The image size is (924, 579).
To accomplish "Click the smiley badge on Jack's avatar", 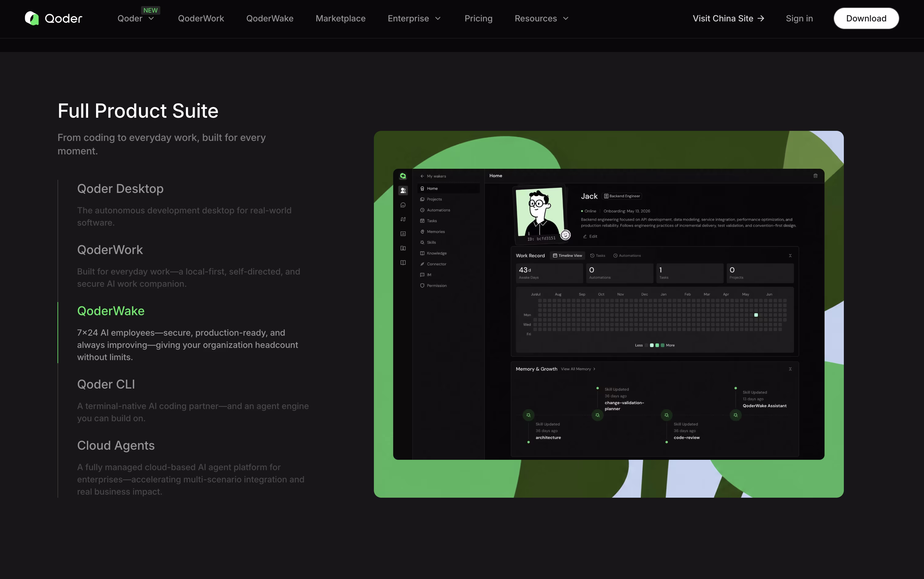I will point(565,235).
